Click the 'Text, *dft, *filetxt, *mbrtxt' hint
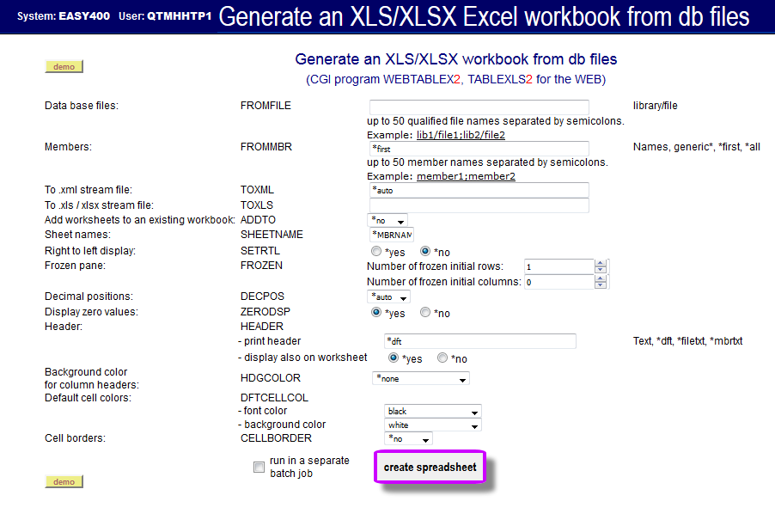The image size is (775, 532). tap(687, 341)
